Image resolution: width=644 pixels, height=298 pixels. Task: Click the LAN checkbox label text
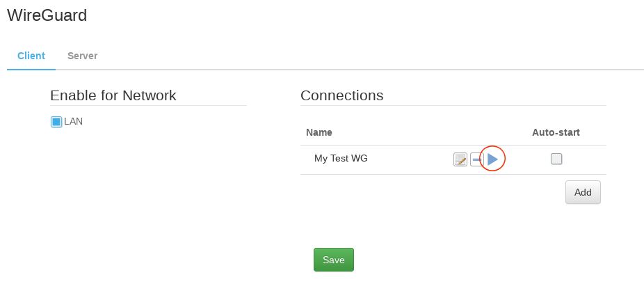point(73,121)
